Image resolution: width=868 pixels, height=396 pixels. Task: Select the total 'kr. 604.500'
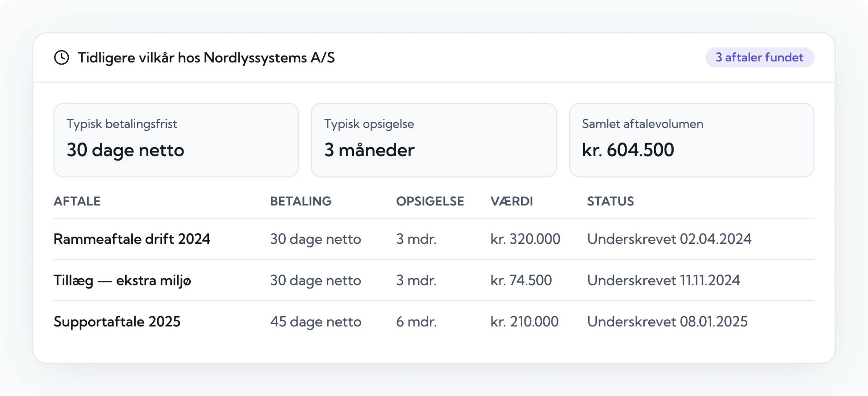pos(628,150)
